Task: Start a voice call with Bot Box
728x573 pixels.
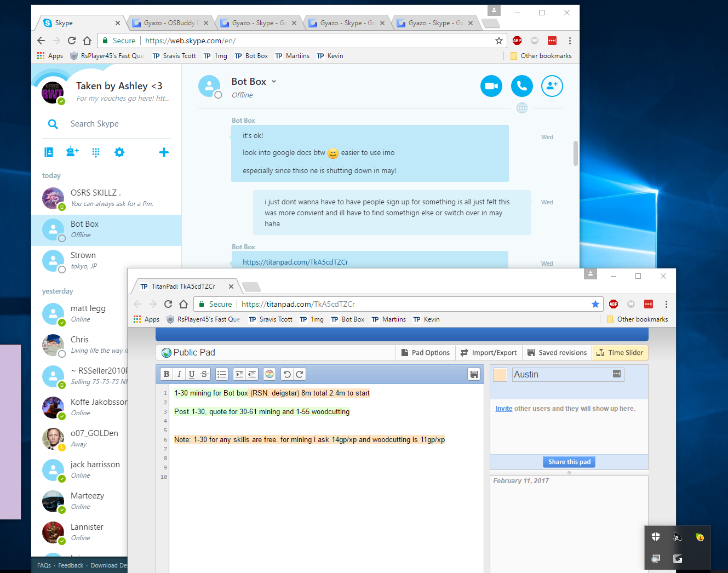Action: click(522, 86)
